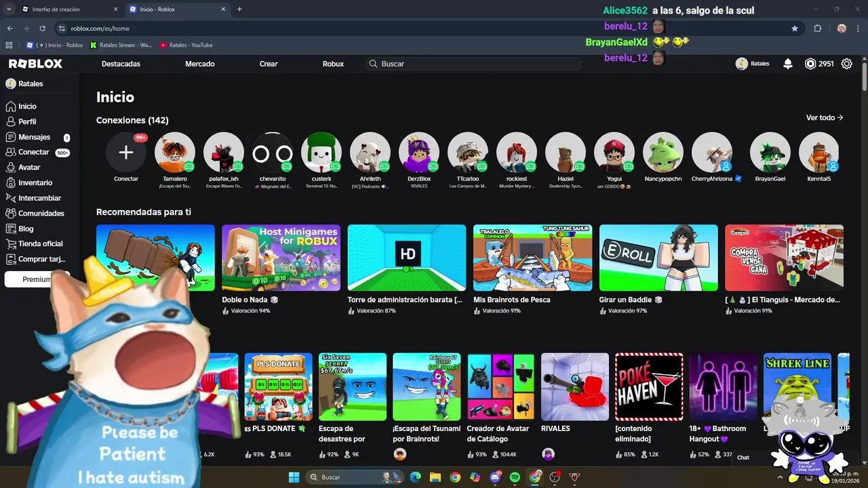Open Inventario in the sidebar
Image resolution: width=868 pixels, height=488 pixels.
tap(35, 183)
